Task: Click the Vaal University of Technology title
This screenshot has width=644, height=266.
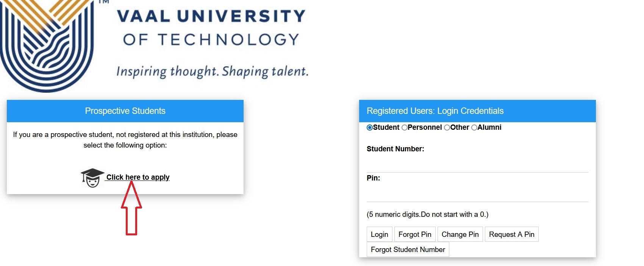Action: coord(211,28)
